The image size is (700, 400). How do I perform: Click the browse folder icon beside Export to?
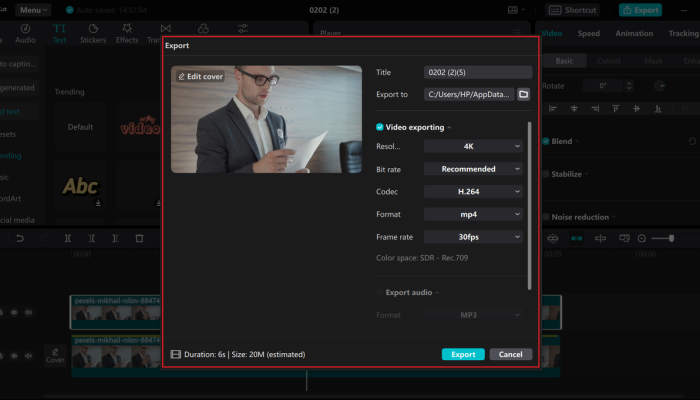click(x=523, y=95)
